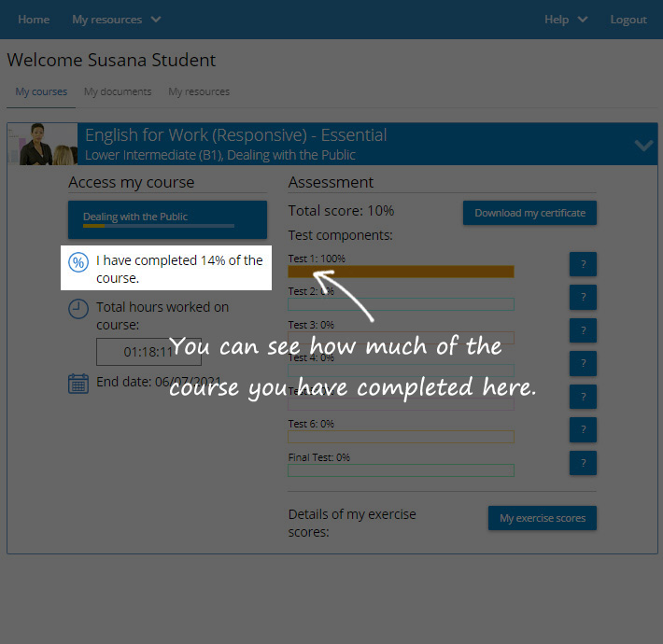Go to the Home page

(34, 20)
